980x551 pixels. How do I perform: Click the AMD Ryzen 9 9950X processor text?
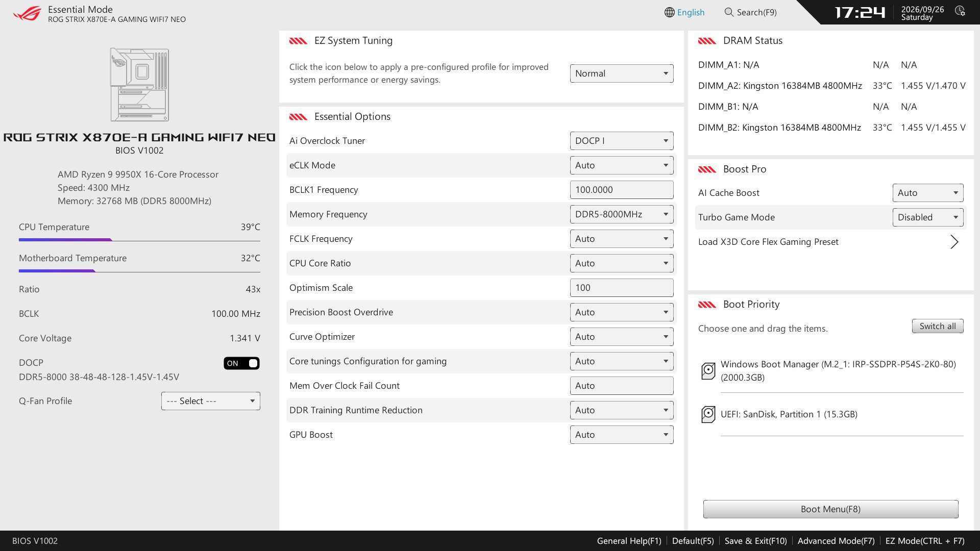pyautogui.click(x=138, y=174)
